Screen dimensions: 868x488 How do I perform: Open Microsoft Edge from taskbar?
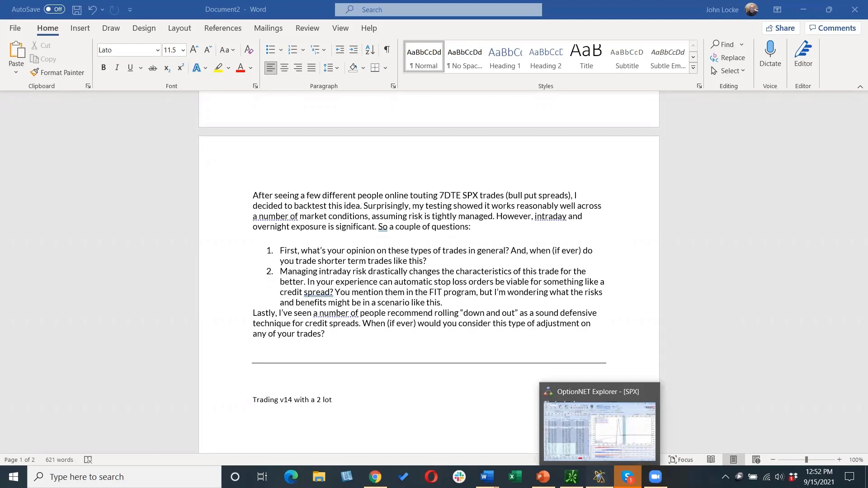pos(291,477)
